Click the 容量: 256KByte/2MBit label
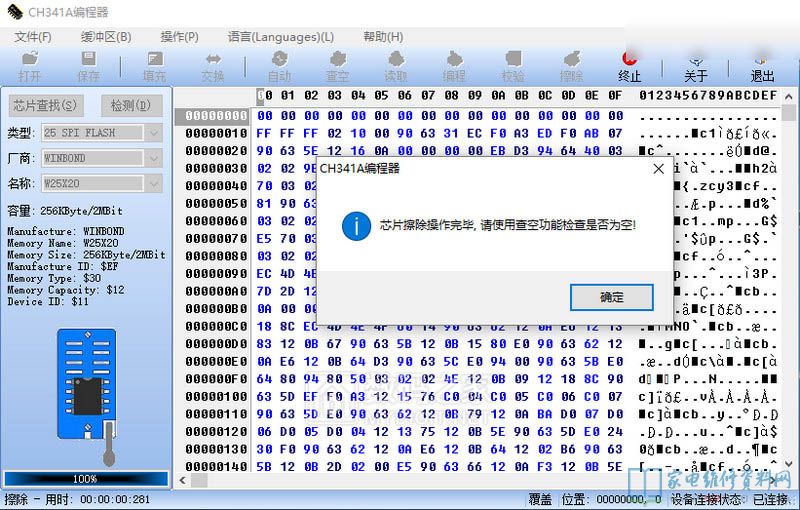This screenshot has width=800, height=510. point(65,211)
